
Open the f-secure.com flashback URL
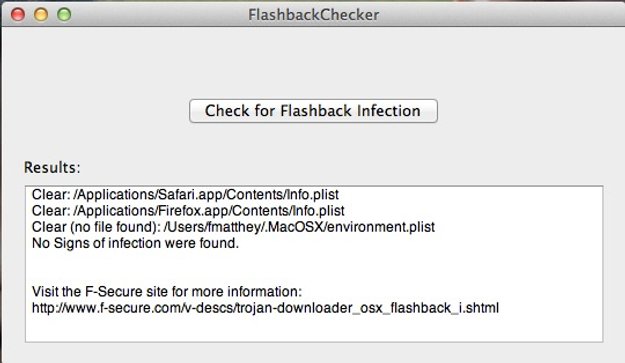[265, 308]
